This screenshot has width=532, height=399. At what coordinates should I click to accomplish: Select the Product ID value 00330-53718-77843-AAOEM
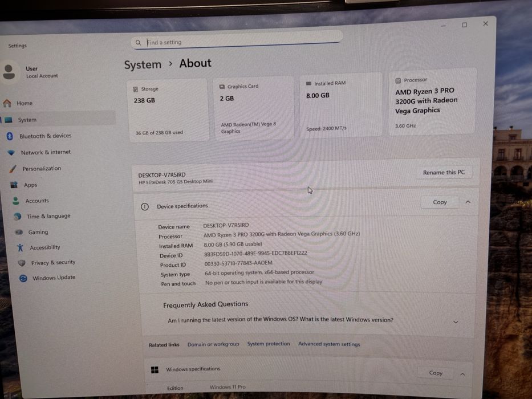[x=238, y=263]
